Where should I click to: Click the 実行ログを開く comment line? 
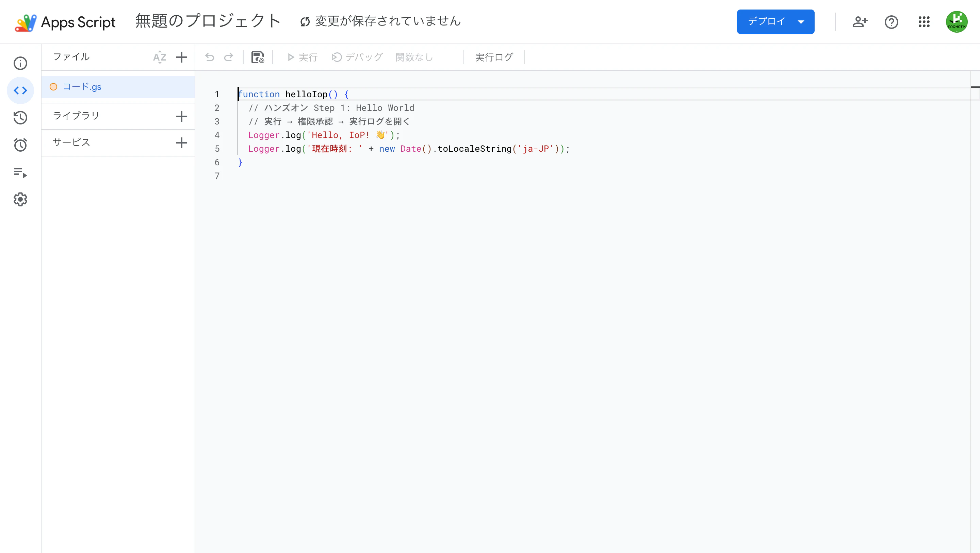[x=329, y=122]
